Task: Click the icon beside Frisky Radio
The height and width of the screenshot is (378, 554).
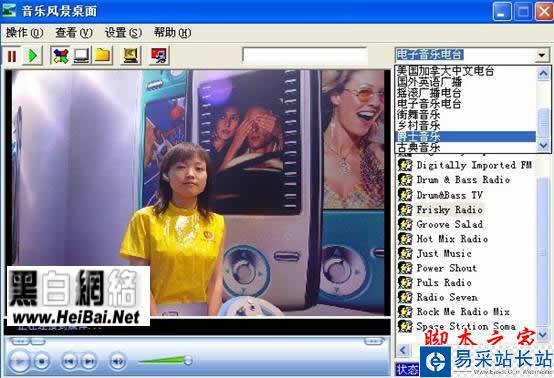Action: click(405, 209)
